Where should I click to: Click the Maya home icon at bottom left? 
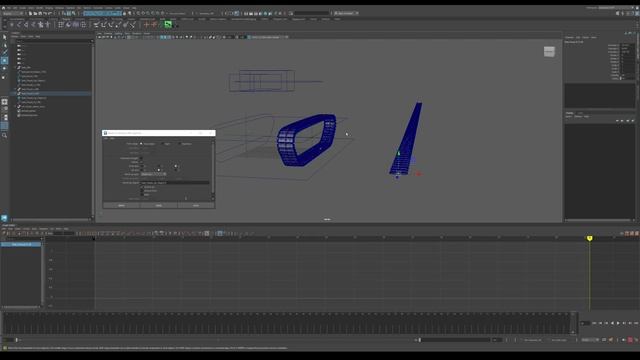4,218
